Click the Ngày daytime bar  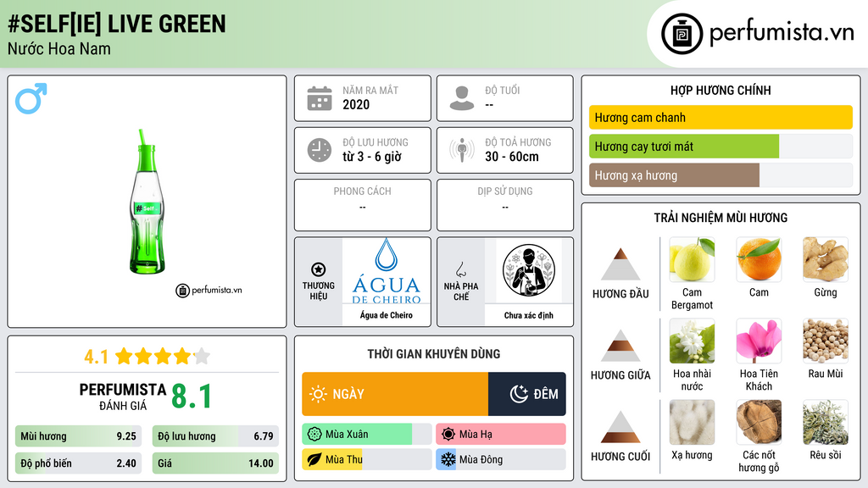[395, 394]
